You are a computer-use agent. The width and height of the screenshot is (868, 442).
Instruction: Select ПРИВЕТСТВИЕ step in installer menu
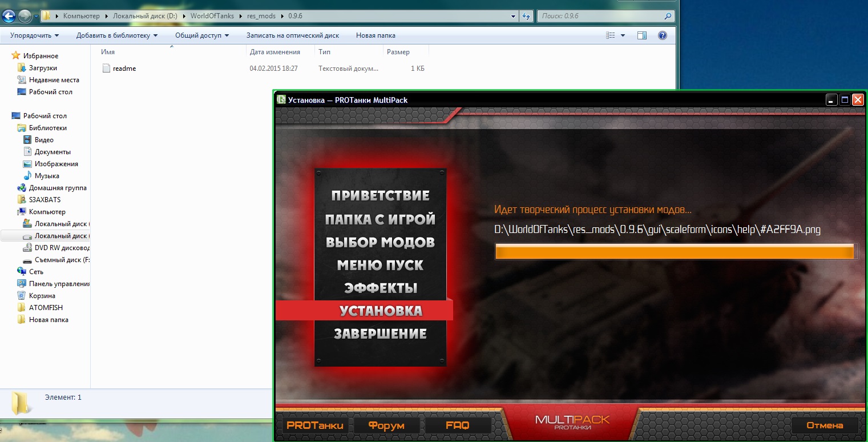coord(380,196)
